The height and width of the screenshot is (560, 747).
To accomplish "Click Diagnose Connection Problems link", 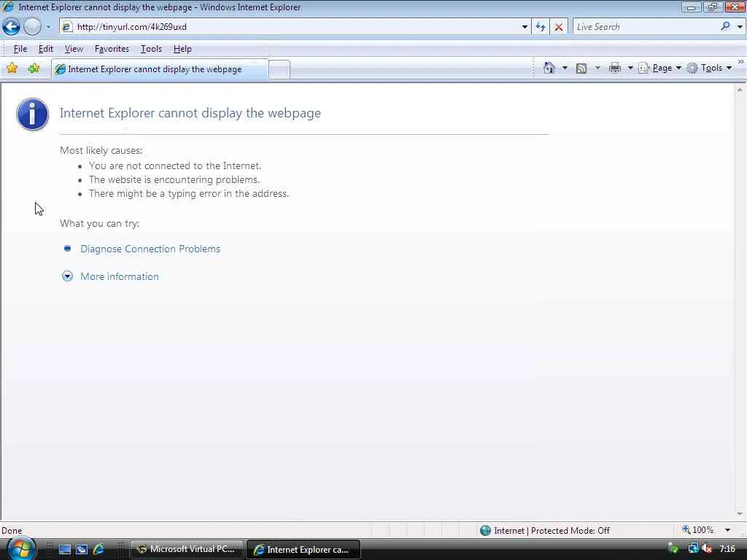I will [x=150, y=249].
